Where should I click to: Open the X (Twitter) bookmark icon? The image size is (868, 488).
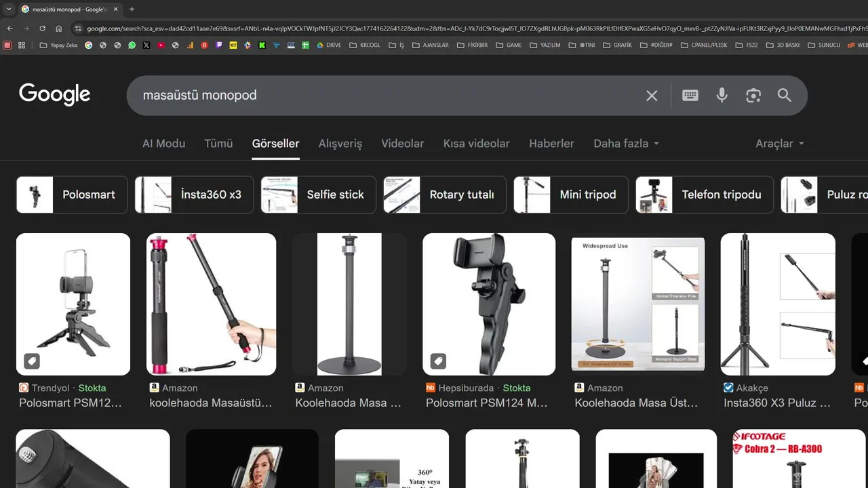(x=146, y=45)
